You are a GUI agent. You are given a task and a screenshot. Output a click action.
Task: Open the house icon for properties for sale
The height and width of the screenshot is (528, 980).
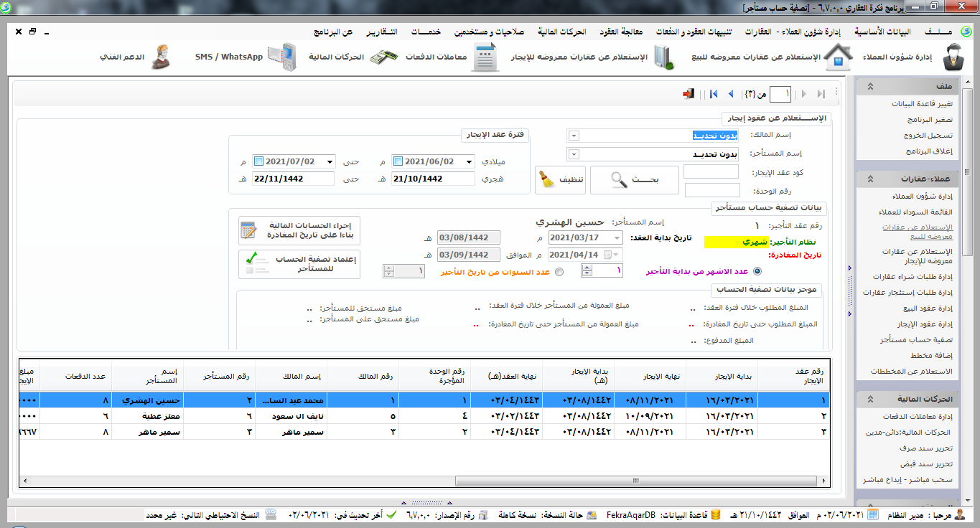pos(837,57)
